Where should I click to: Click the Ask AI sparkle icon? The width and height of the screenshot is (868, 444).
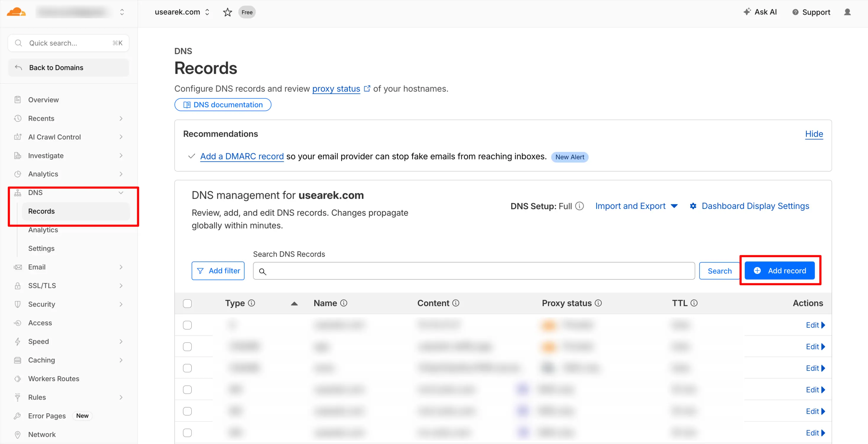coord(747,12)
